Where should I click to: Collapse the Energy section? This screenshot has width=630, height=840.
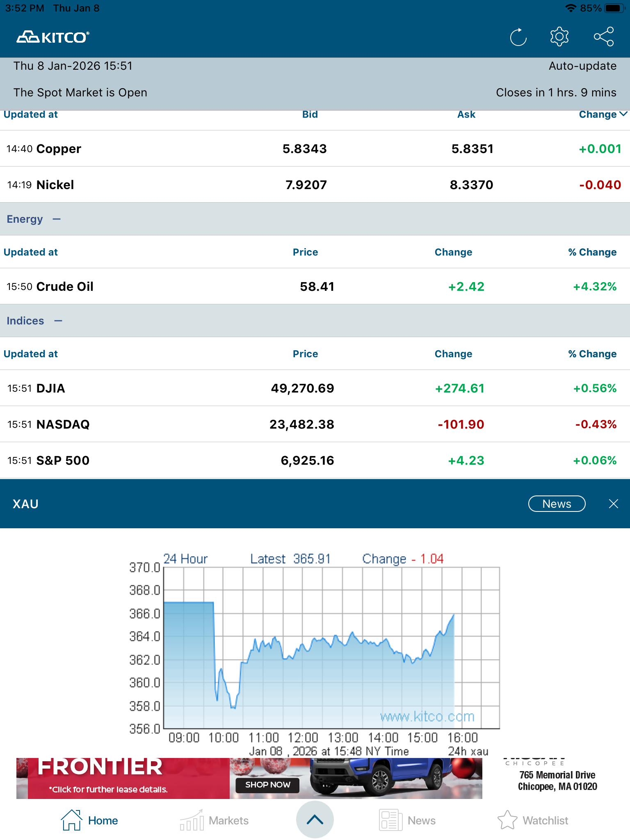point(57,219)
